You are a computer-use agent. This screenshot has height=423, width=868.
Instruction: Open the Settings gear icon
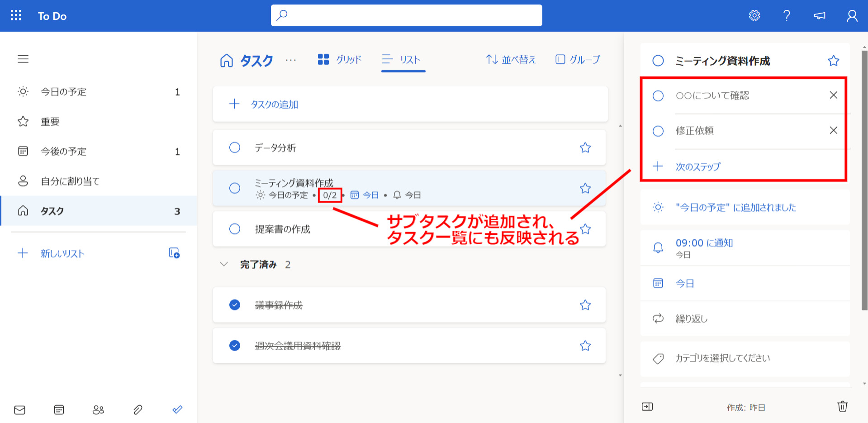pos(754,15)
